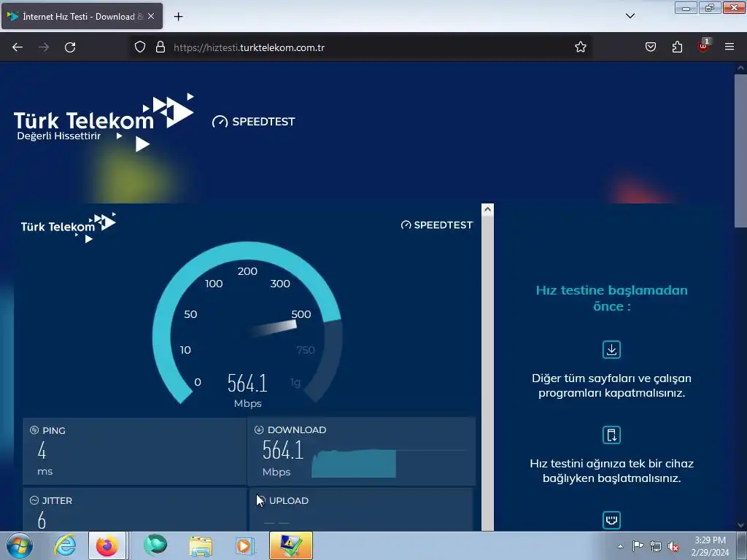Click the browser forward arrow
Image resolution: width=747 pixels, height=560 pixels.
[44, 47]
